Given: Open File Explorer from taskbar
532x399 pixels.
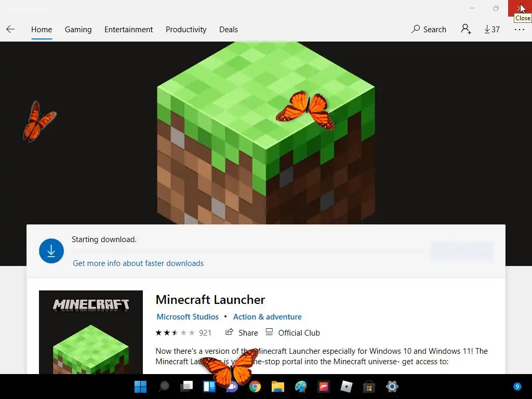Looking at the screenshot, I should point(277,387).
